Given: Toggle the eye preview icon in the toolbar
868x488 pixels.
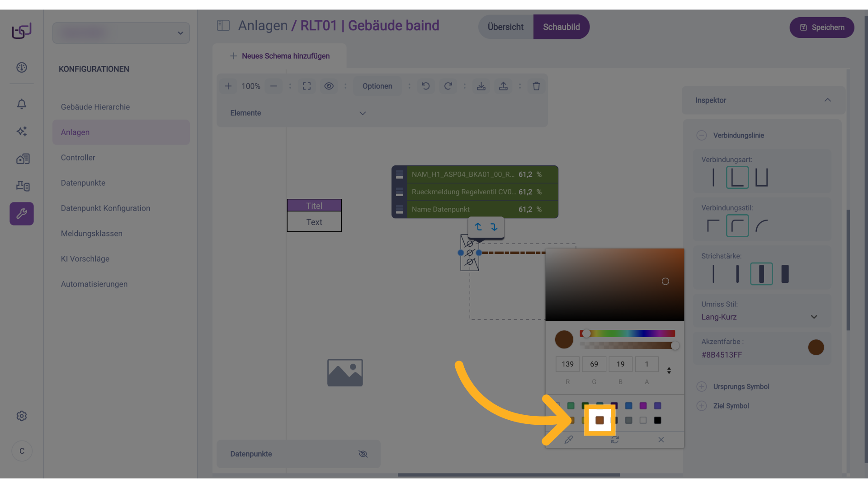Looking at the screenshot, I should click(329, 86).
